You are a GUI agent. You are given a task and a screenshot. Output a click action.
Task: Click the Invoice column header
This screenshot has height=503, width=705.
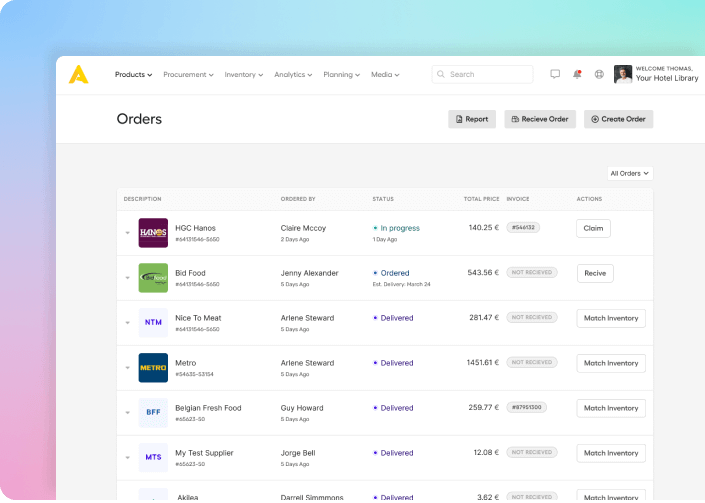click(518, 199)
